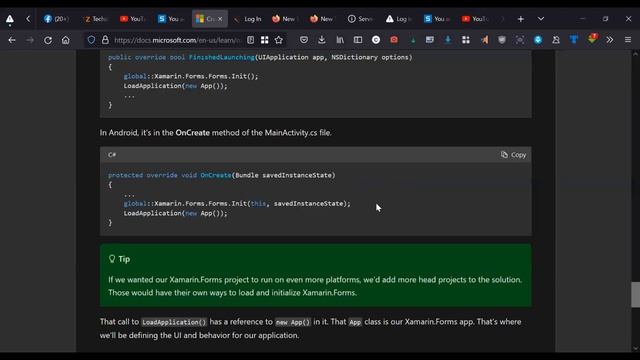Screen dimensions: 640x360
Task: Click the four-squares icon in address bar
Action: point(264,40)
